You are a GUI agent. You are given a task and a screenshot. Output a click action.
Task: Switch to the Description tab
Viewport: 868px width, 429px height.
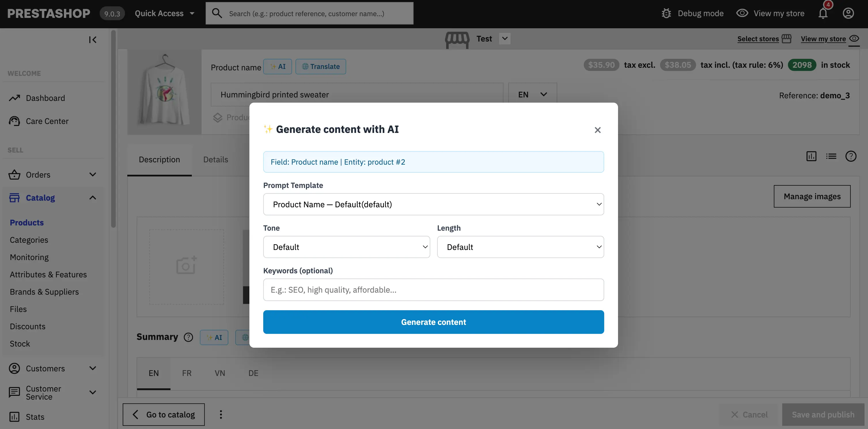tap(159, 159)
